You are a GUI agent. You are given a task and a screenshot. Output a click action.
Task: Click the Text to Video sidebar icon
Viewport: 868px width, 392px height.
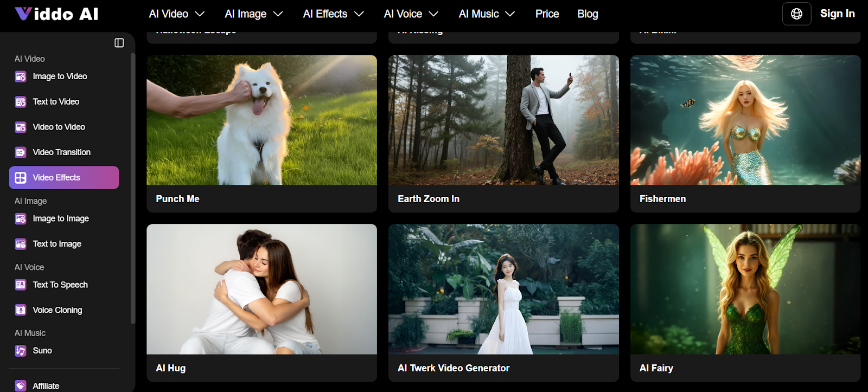click(21, 102)
